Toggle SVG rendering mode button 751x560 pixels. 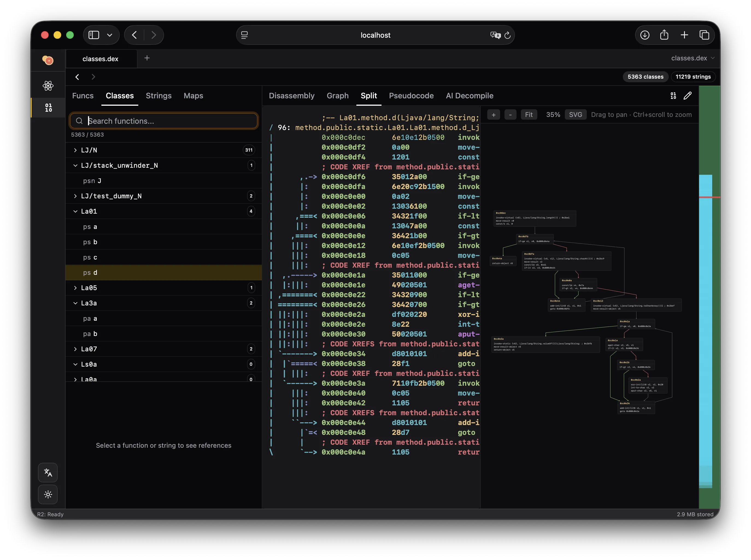click(575, 114)
